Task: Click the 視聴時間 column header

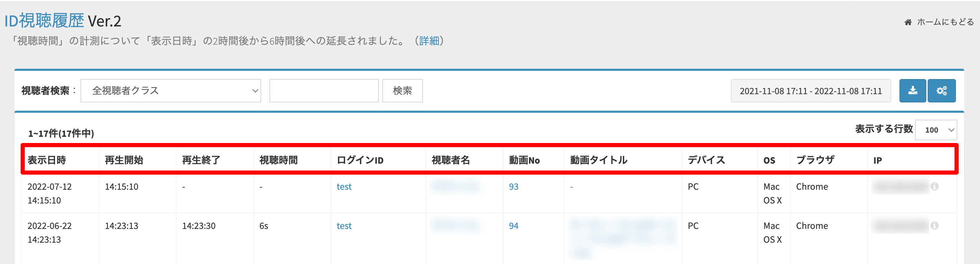Action: 278,160
